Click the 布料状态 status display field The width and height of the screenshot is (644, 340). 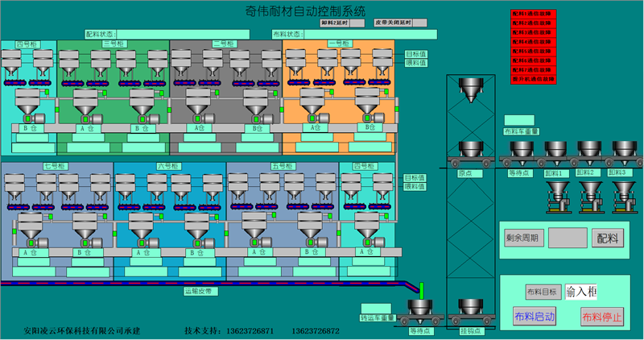(x=371, y=35)
